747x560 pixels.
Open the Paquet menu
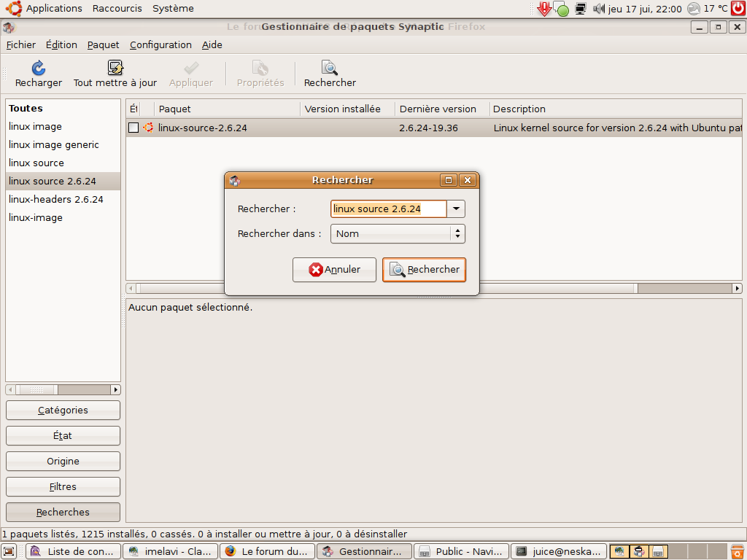[103, 44]
